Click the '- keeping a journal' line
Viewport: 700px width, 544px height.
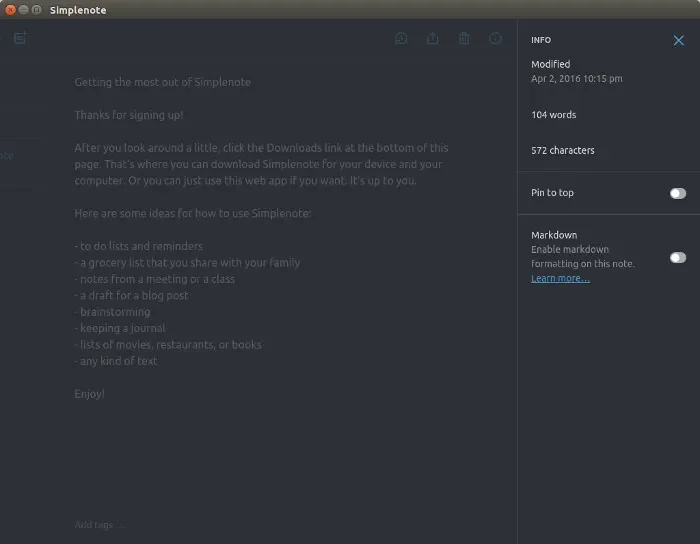coord(120,328)
